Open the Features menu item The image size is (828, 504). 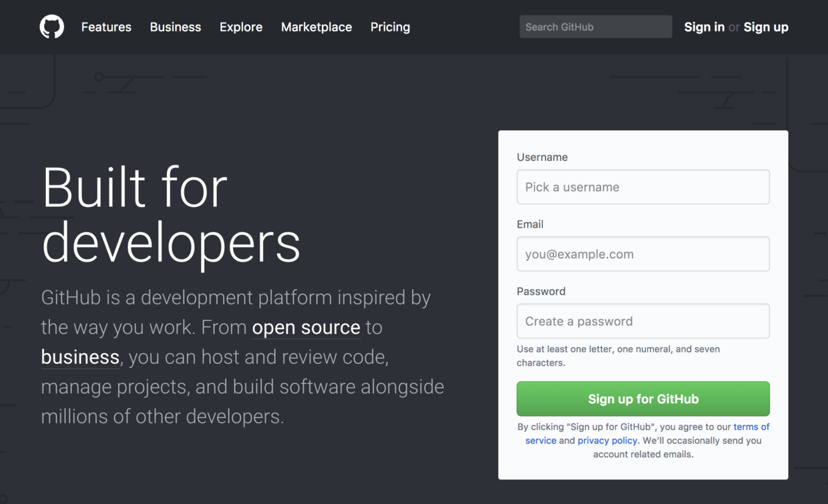pyautogui.click(x=106, y=27)
